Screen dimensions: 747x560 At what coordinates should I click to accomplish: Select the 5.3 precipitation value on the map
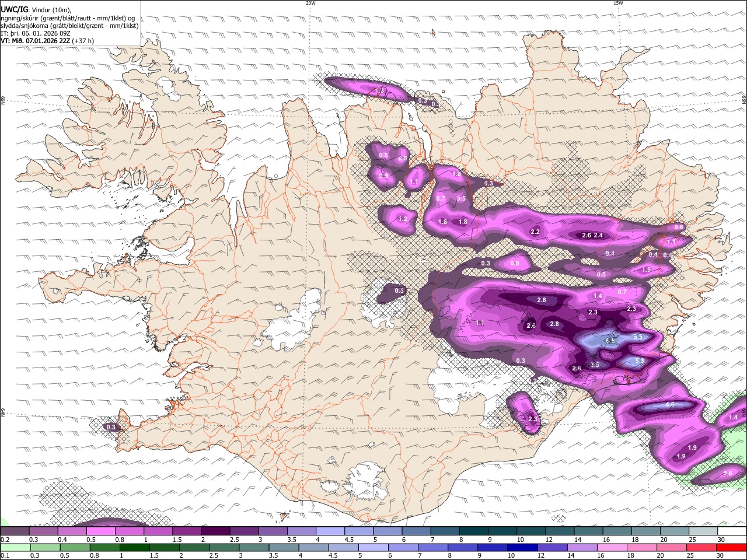pos(639,360)
